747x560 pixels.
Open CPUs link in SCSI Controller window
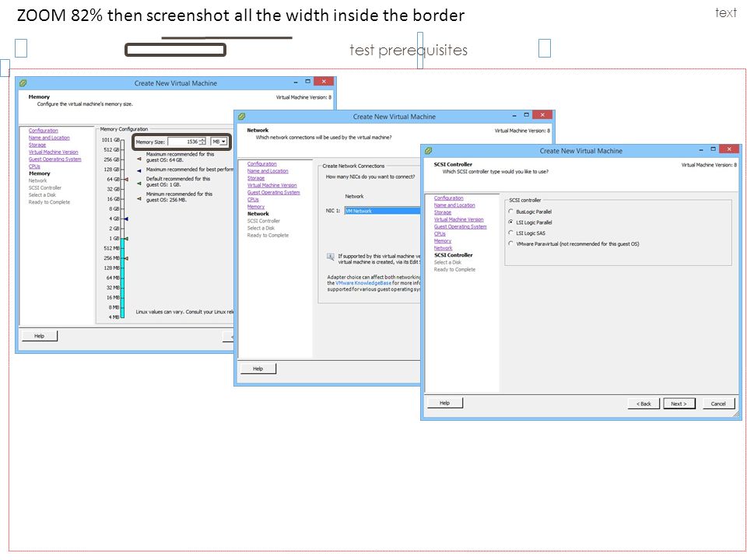440,234
